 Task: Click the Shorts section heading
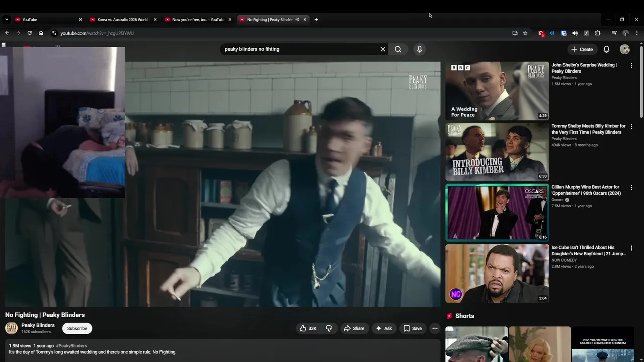pos(464,316)
